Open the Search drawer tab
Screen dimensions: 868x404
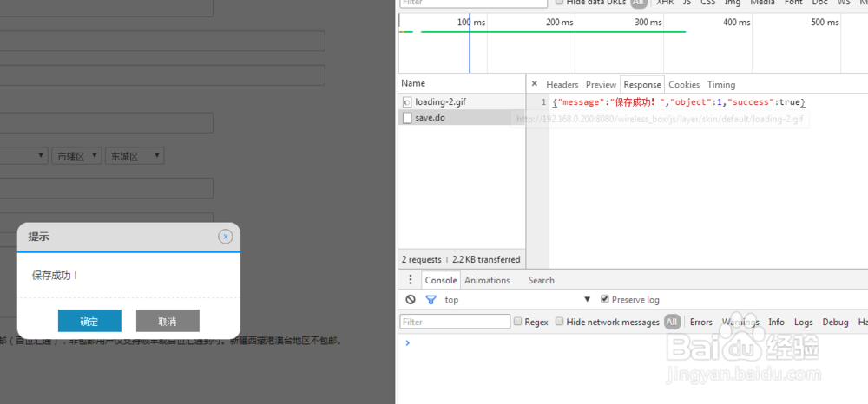[541, 280]
